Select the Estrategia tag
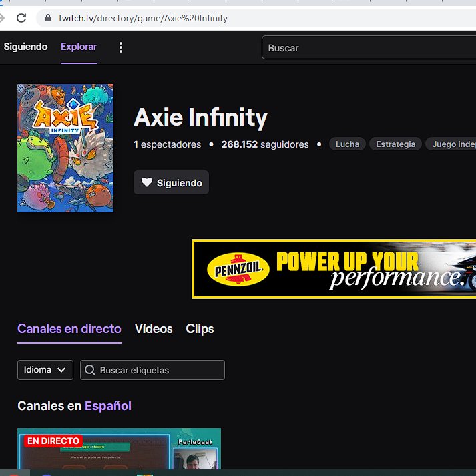The width and height of the screenshot is (476, 476). click(x=395, y=144)
